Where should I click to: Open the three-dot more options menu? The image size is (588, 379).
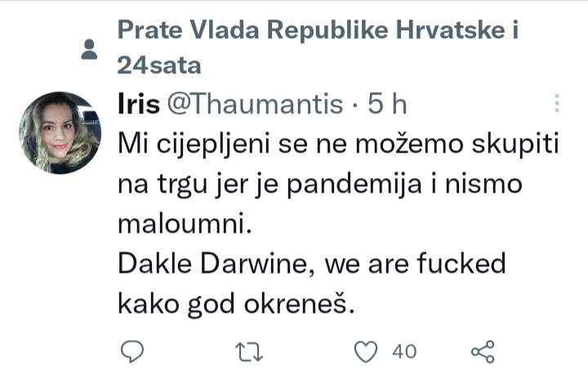[556, 103]
